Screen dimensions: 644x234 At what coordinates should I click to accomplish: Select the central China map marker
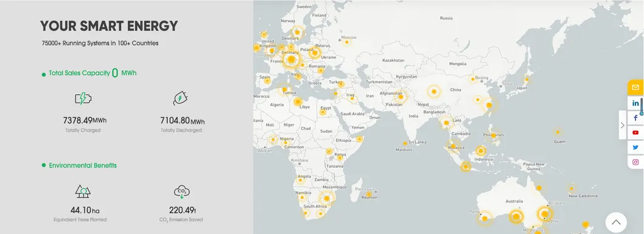coord(433,91)
